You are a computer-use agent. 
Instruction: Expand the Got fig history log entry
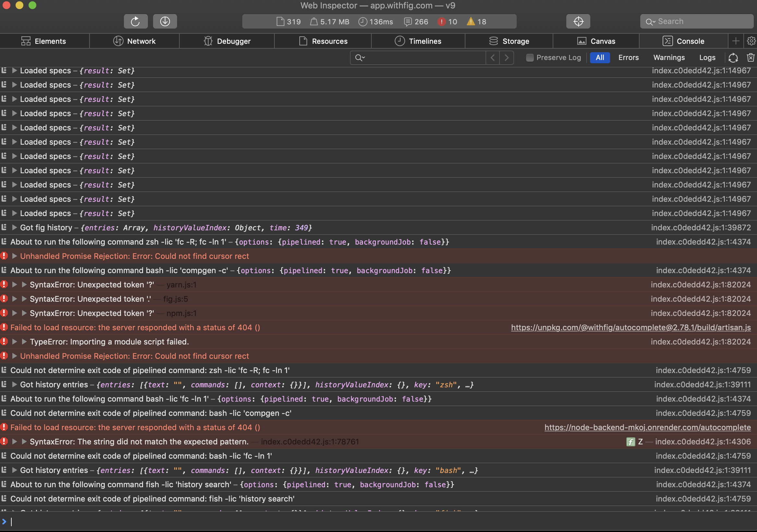click(x=14, y=228)
